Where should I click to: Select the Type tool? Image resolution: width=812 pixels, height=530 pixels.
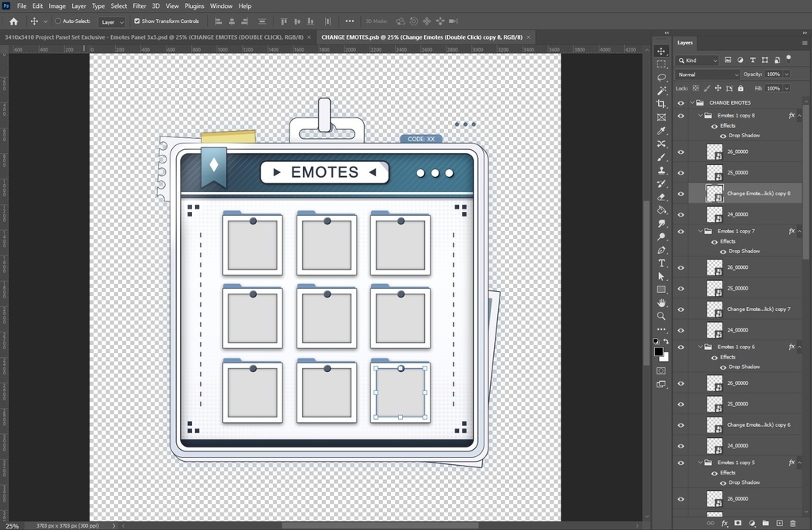click(661, 263)
